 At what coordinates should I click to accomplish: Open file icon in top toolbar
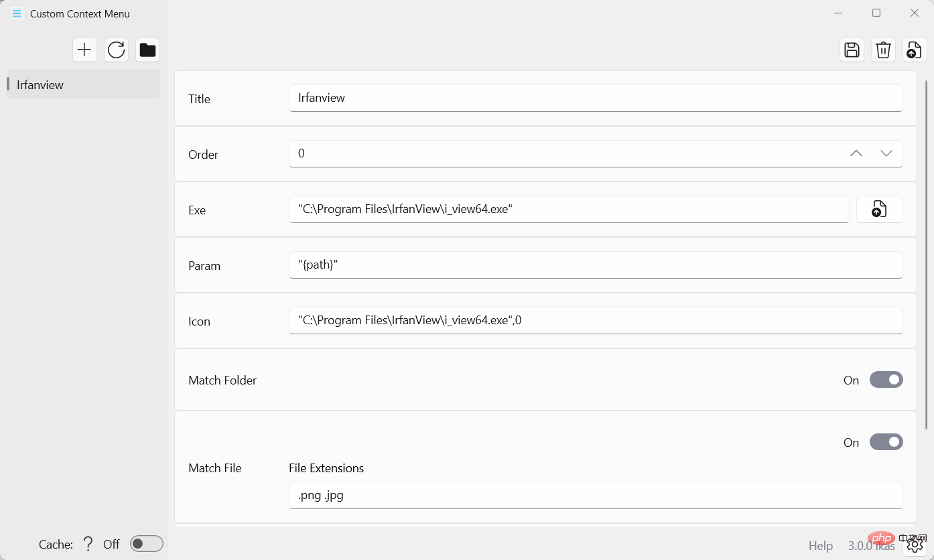915,50
